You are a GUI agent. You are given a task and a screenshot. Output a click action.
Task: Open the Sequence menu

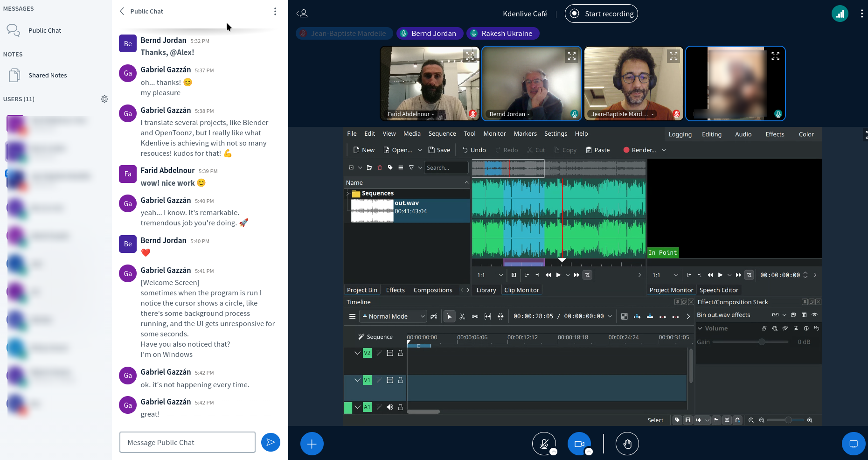[x=442, y=133]
